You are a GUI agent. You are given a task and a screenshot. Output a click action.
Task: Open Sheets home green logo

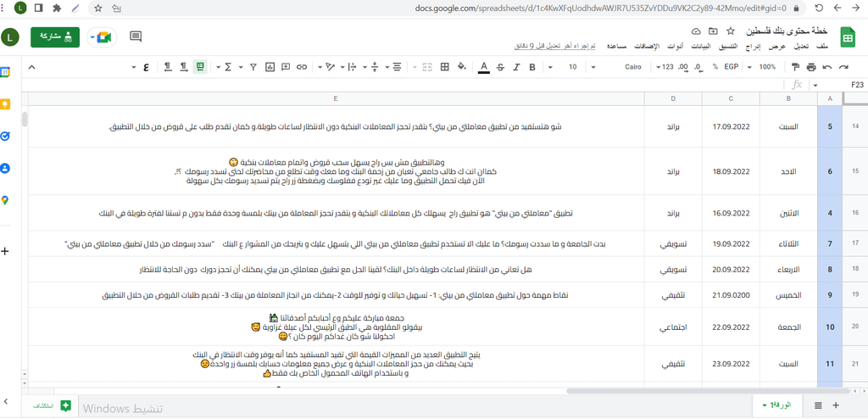848,37
